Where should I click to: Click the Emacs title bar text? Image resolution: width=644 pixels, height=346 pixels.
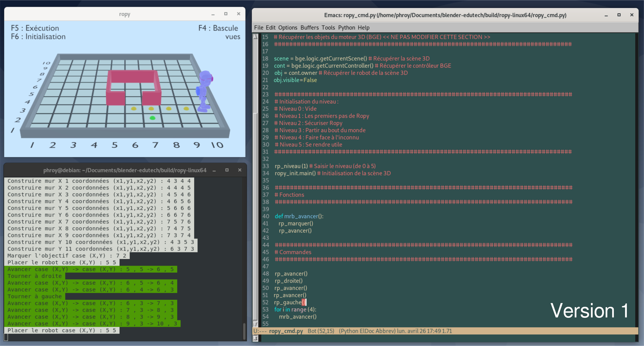pos(445,15)
